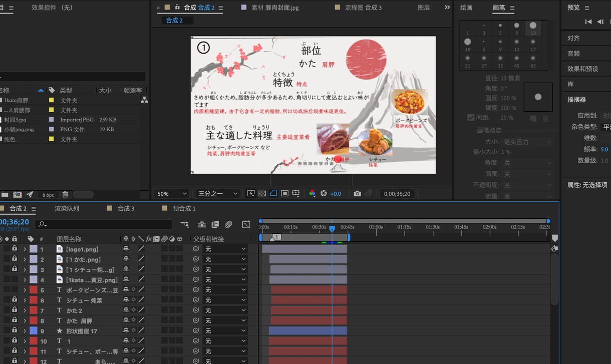The height and width of the screenshot is (364, 611).
Task: Switch to the 合成 3 timeline tab
Action: [126, 208]
